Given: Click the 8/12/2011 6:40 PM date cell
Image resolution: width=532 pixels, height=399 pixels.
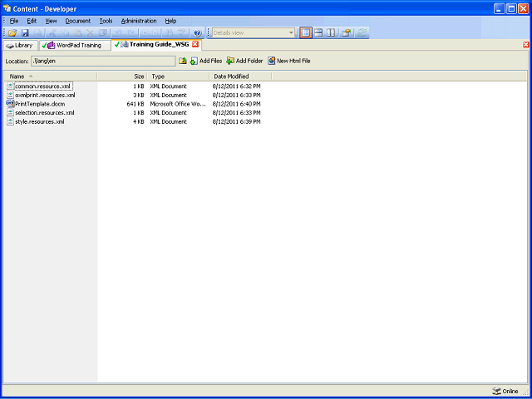Looking at the screenshot, I should (236, 104).
